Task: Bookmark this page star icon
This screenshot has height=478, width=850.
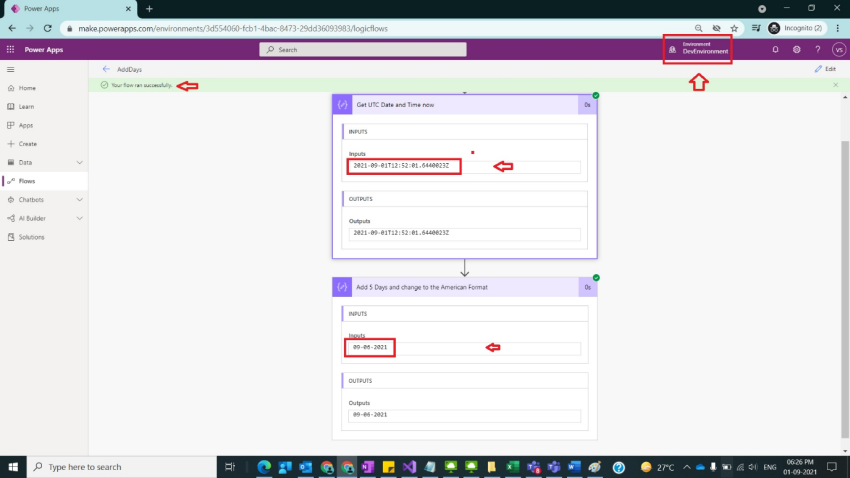Action: [734, 28]
